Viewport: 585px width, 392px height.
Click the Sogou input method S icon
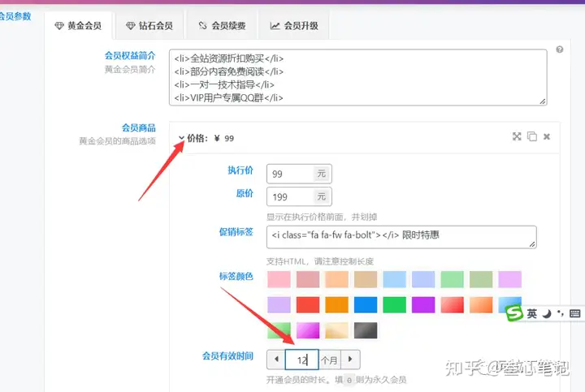514,312
